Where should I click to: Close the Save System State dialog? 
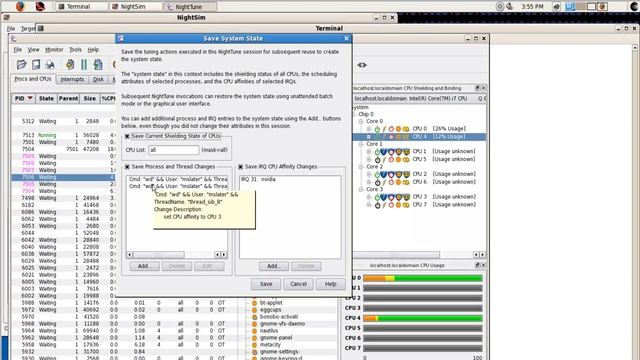[347, 38]
